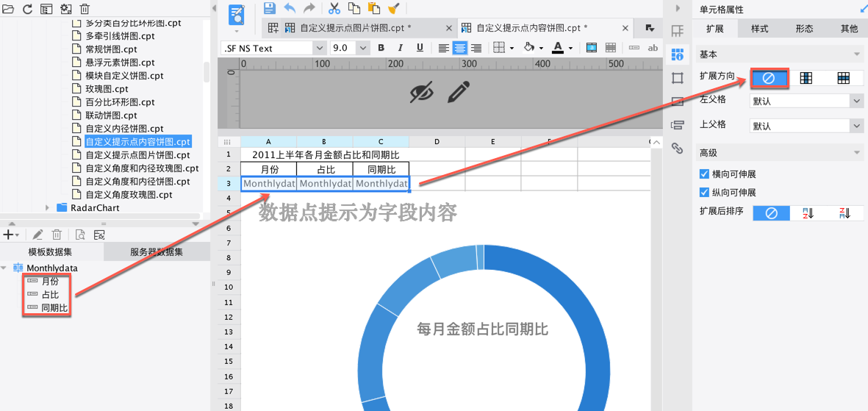Open the cell properties sidebar icon
Image resolution: width=868 pixels, height=411 pixels.
click(x=677, y=54)
